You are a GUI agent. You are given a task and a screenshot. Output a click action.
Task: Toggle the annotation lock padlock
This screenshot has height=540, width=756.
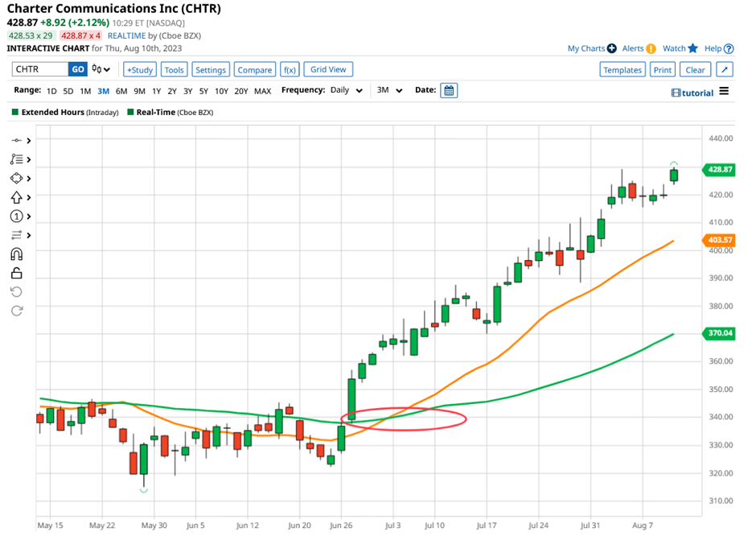click(x=16, y=273)
